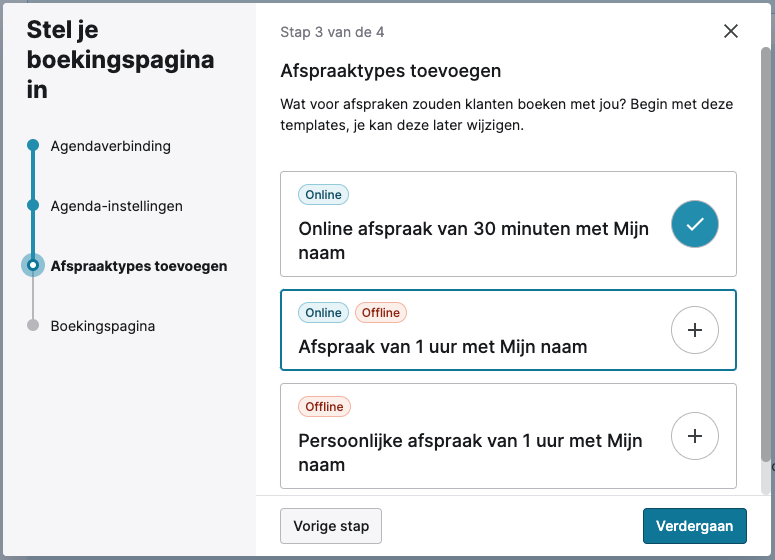
Task: Click the Online tag on the first card
Action: click(x=323, y=195)
